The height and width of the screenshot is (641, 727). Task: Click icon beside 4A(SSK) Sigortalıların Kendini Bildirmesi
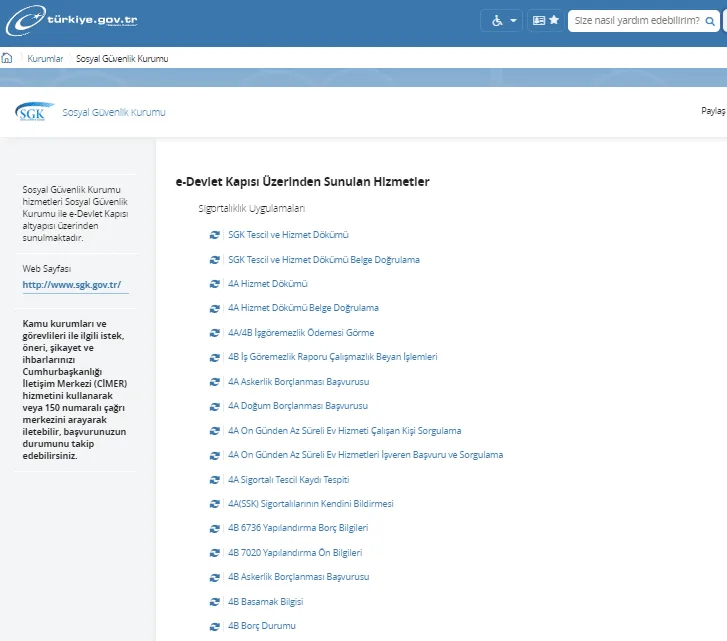[215, 504]
